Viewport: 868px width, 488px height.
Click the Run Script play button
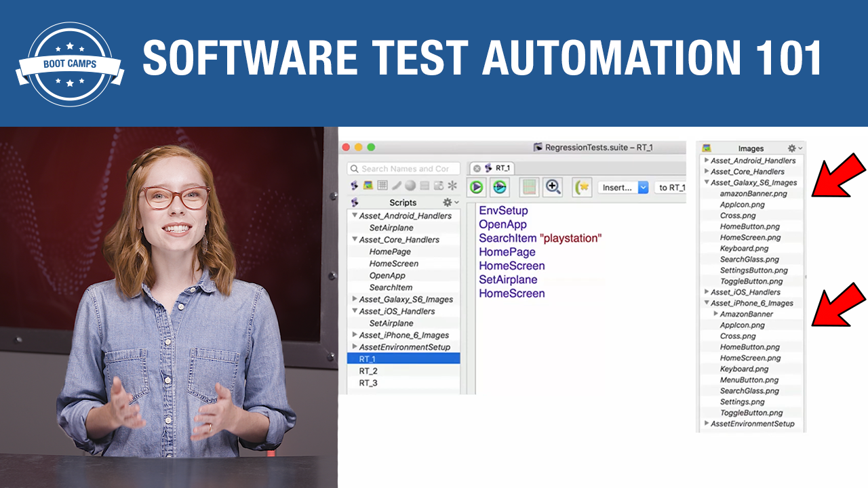[477, 187]
